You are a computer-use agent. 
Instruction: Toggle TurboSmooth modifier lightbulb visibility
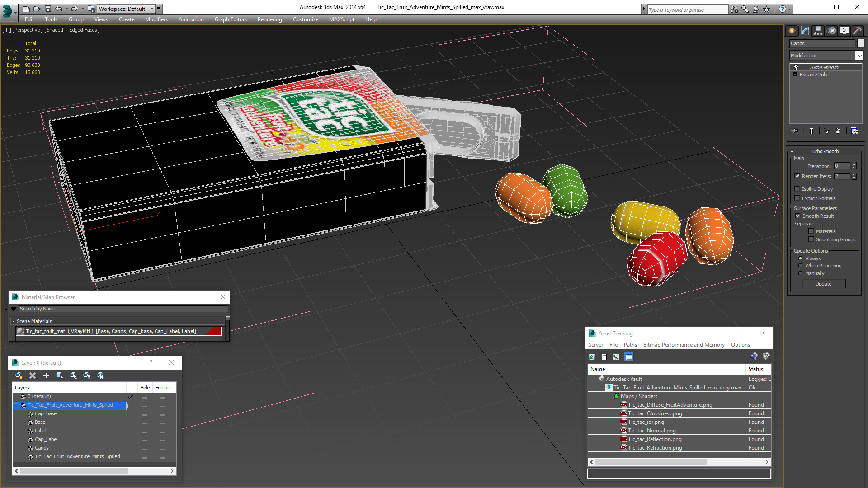click(796, 67)
